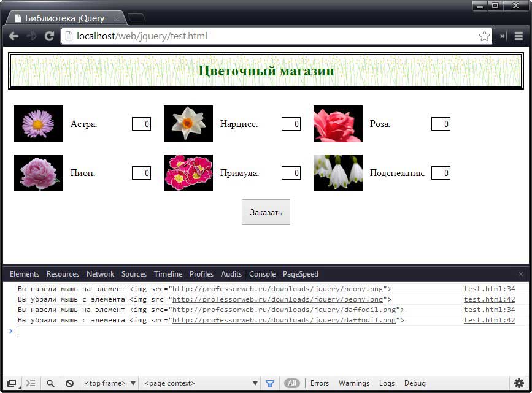Open the Network devtools tab
Screen dimensions: 532x393
pos(101,274)
